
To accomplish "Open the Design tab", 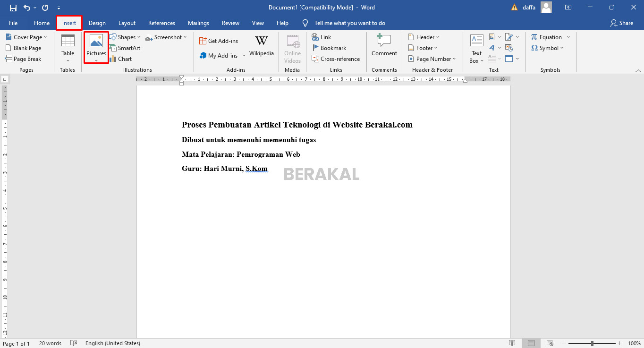I will (97, 23).
